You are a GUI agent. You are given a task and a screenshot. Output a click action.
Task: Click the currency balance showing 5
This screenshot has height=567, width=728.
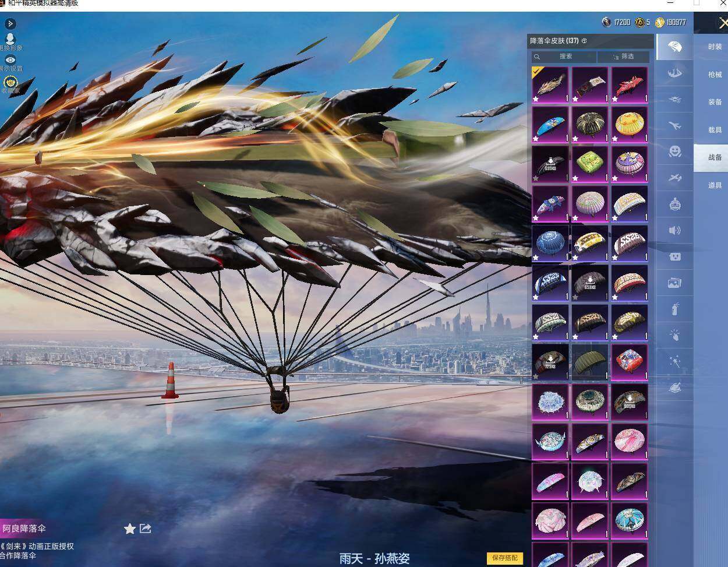(642, 22)
